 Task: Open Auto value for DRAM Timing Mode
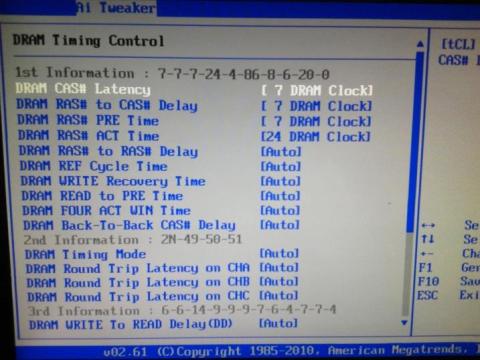pyautogui.click(x=279, y=253)
